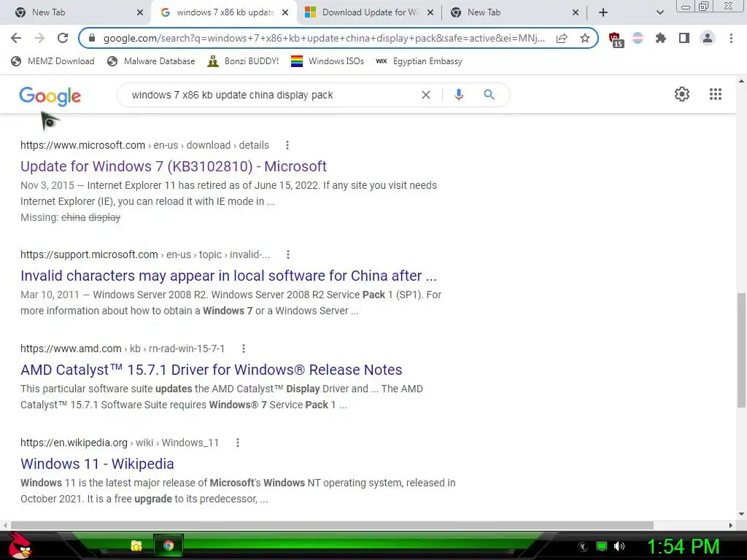Open Google quick settings gear

[x=682, y=94]
